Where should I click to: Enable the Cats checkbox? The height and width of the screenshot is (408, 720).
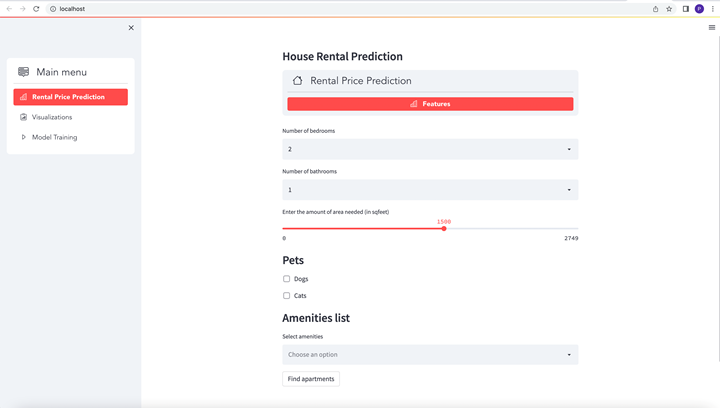(x=287, y=296)
